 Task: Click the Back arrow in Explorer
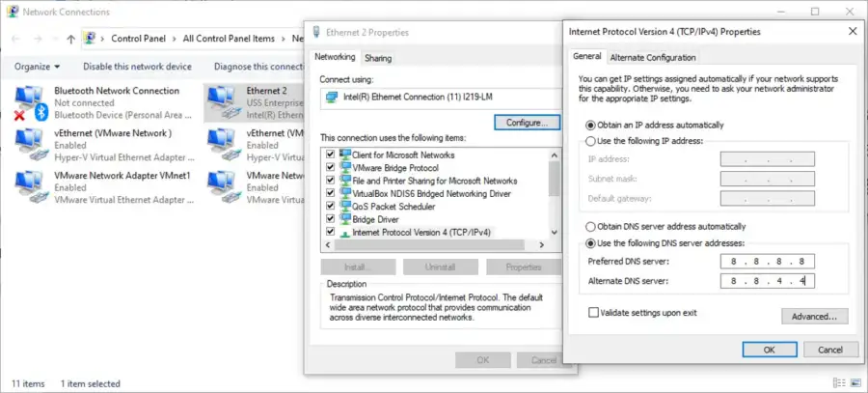tap(16, 39)
